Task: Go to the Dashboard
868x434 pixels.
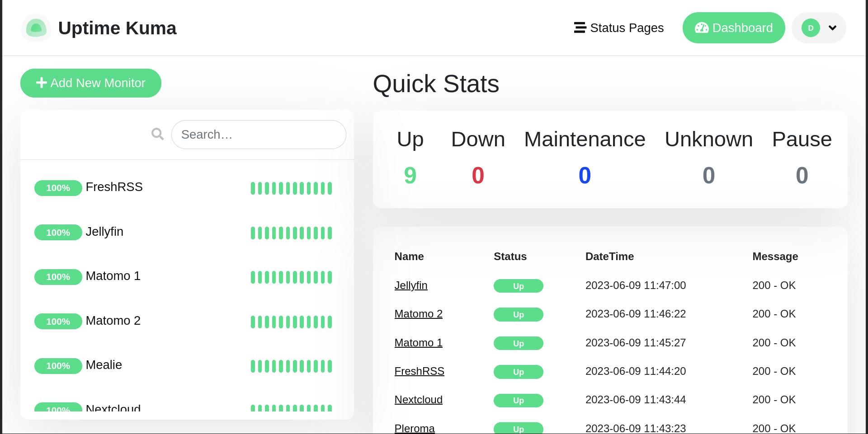Action: tap(734, 28)
